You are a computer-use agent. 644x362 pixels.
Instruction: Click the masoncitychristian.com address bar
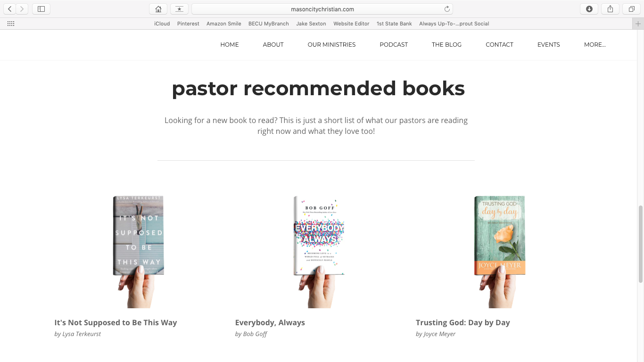[322, 9]
